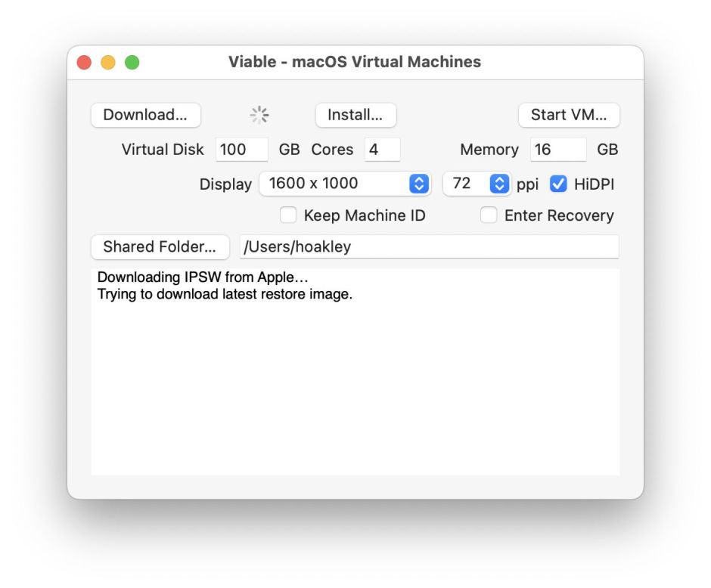711x588 pixels.
Task: Click the green zoom button
Action: point(133,62)
